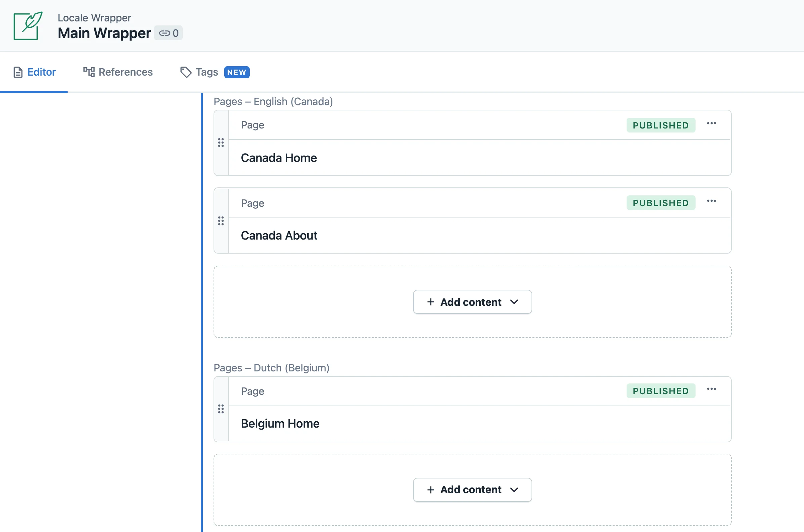Viewport: 804px width, 532px height.
Task: Open the three-dot menu for Belgium Home
Action: 711,389
